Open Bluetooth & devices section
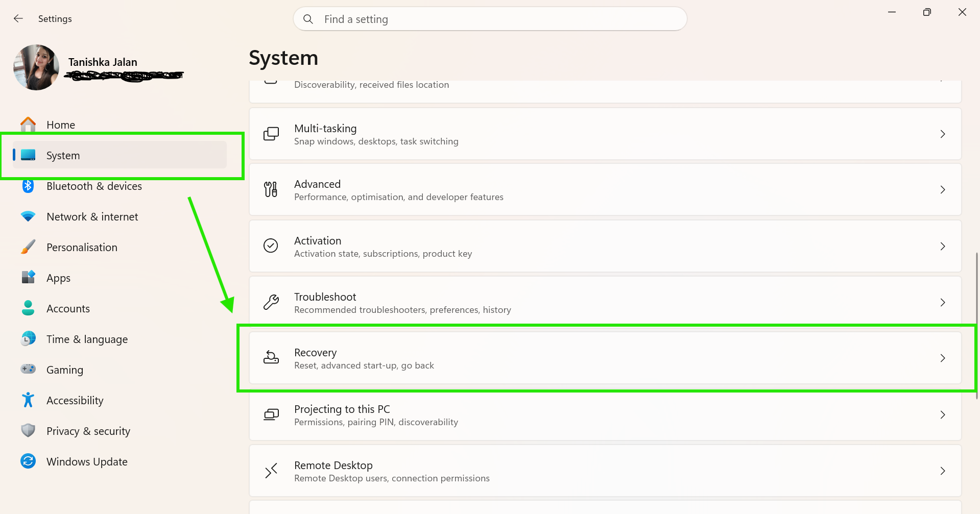980x514 pixels. point(94,186)
